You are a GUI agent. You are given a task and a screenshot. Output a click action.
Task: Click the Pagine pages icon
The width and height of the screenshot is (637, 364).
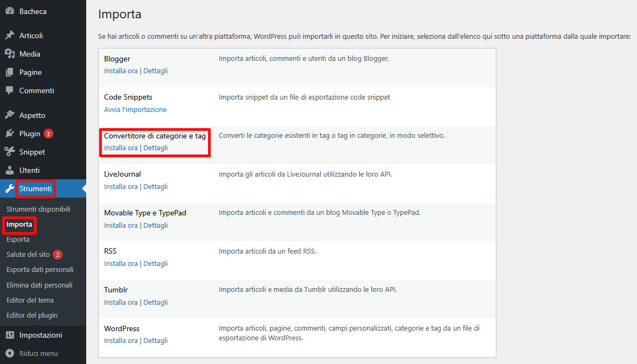tap(10, 72)
